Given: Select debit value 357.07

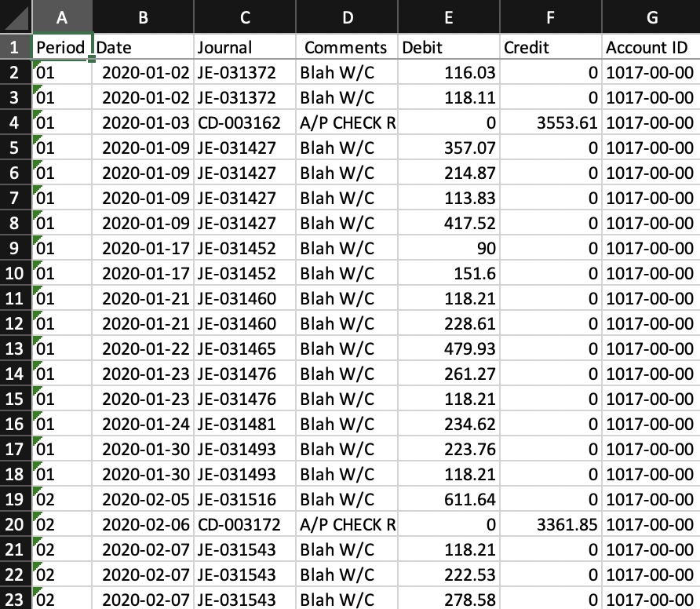Looking at the screenshot, I should pos(449,148).
